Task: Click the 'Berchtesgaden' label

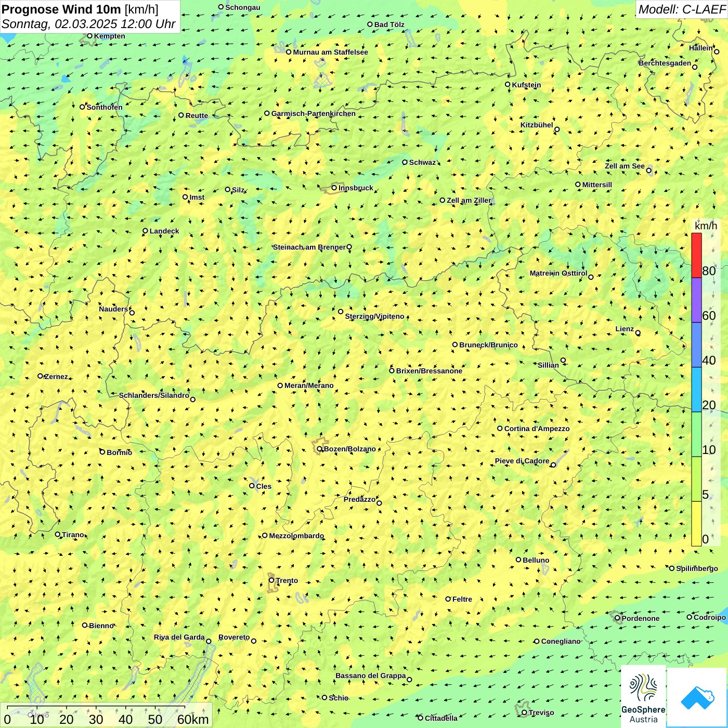Action: pyautogui.click(x=665, y=63)
